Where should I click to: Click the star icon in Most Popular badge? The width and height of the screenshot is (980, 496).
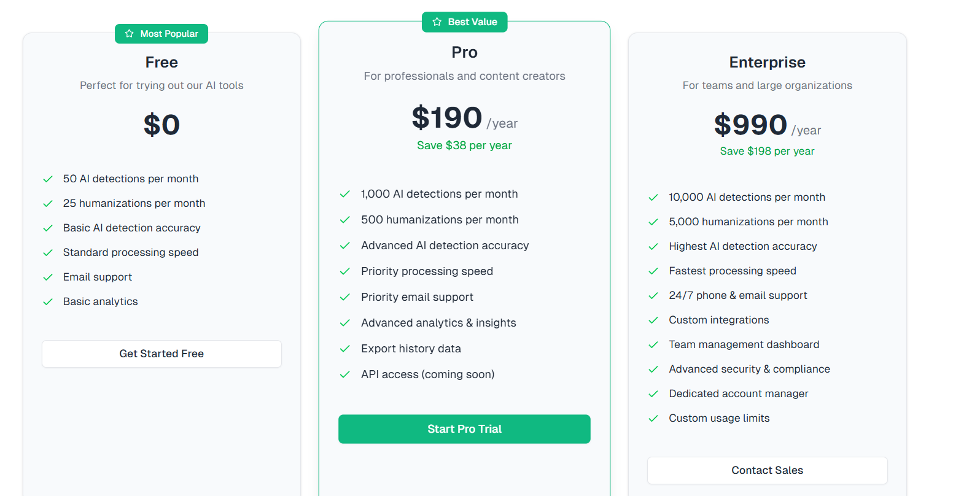click(x=130, y=34)
